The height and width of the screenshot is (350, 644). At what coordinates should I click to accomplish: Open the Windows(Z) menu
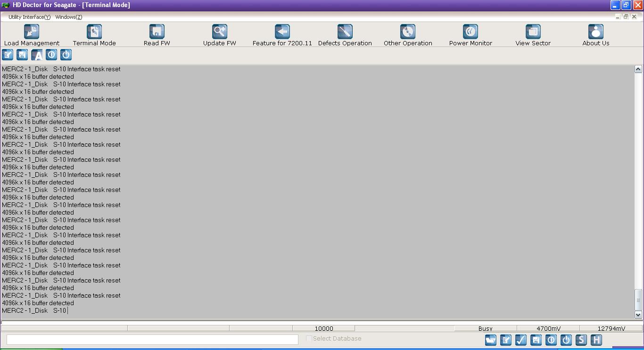pyautogui.click(x=69, y=17)
